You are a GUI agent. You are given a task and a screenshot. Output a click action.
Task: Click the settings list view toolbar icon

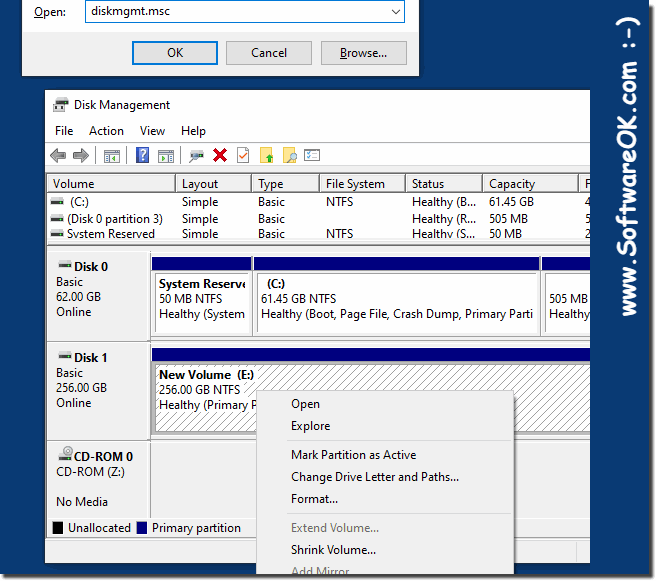tap(312, 155)
